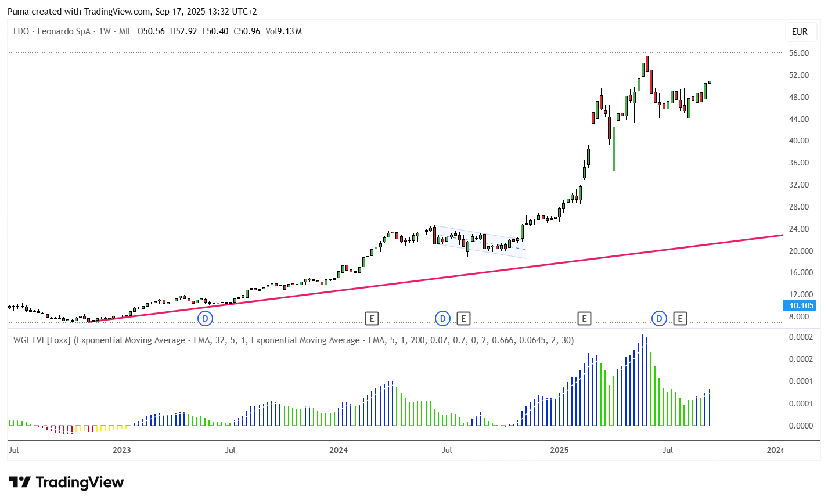Click the Vol 9.13M value in legend
The width and height of the screenshot is (828, 504).
283,31
